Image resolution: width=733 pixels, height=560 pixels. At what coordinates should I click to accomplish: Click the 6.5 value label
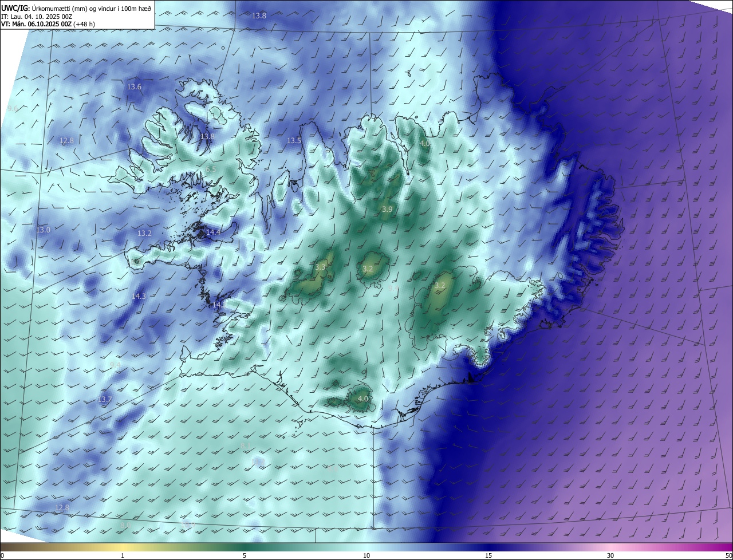pos(211,169)
